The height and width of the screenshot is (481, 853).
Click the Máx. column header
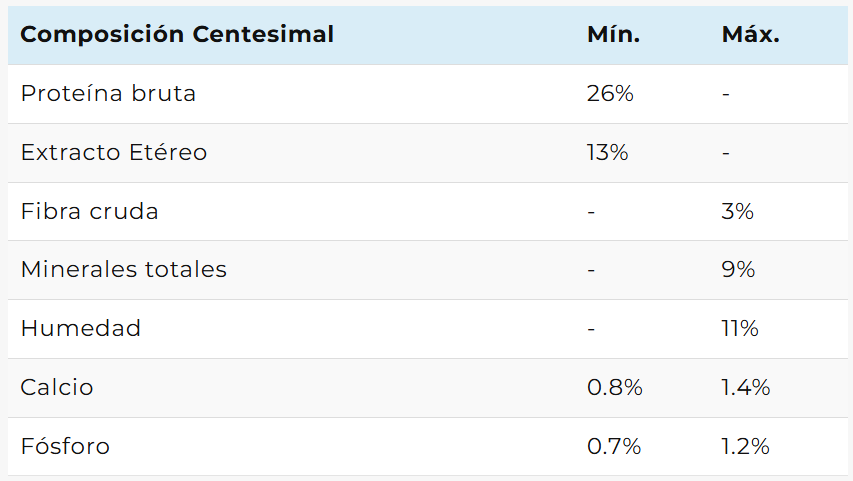(x=750, y=34)
